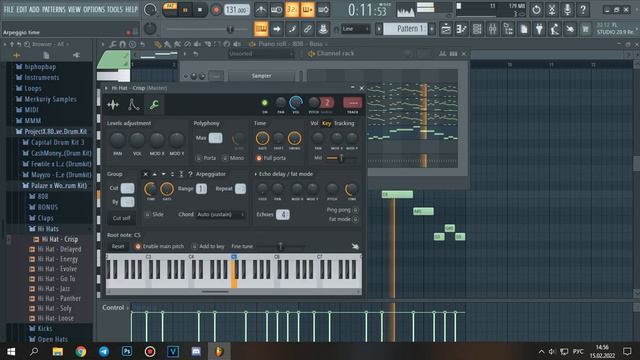Viewport: 640px width, 360px height.
Task: Toggle the Fat mode option
Action: point(344,219)
